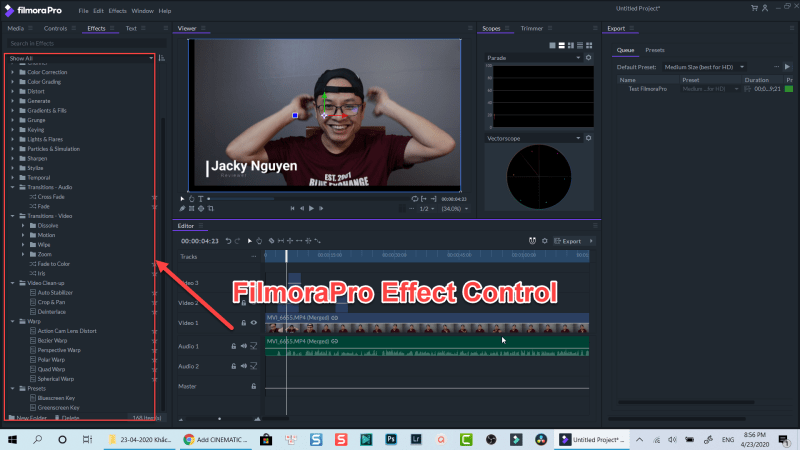The width and height of the screenshot is (800, 450).
Task: Switch to the Controls tab
Action: [x=56, y=29]
